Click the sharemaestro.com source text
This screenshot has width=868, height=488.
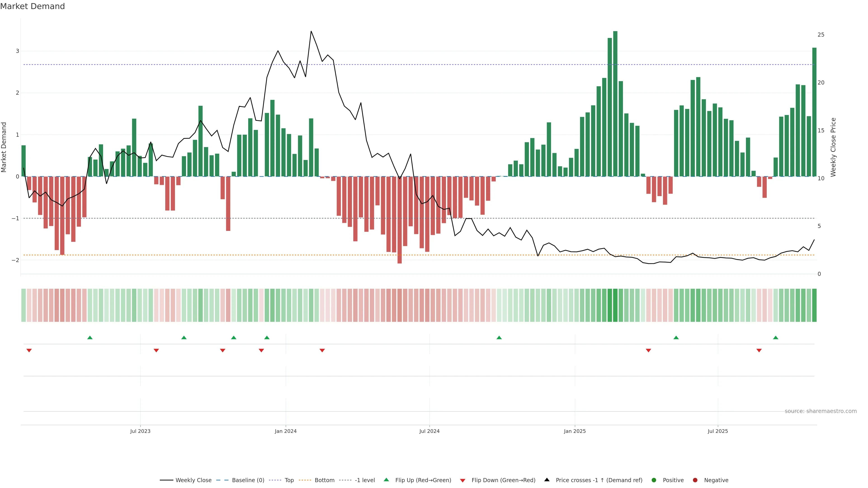click(821, 411)
